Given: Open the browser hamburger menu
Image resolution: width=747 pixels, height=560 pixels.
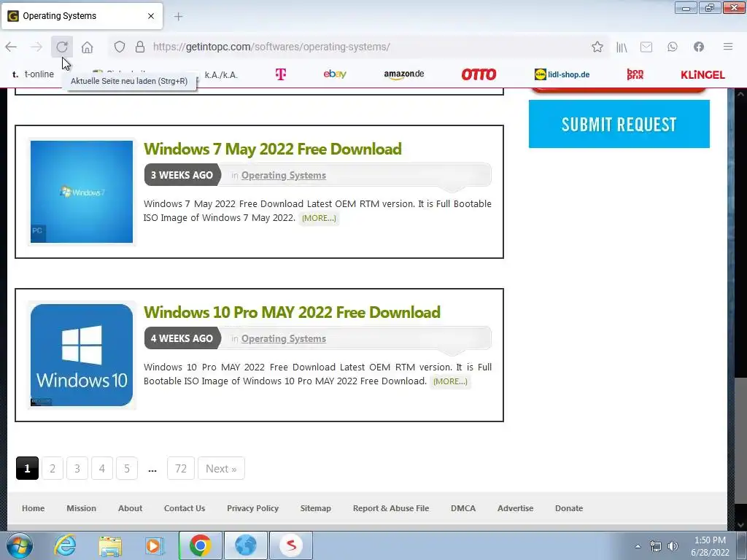Looking at the screenshot, I should (x=728, y=47).
